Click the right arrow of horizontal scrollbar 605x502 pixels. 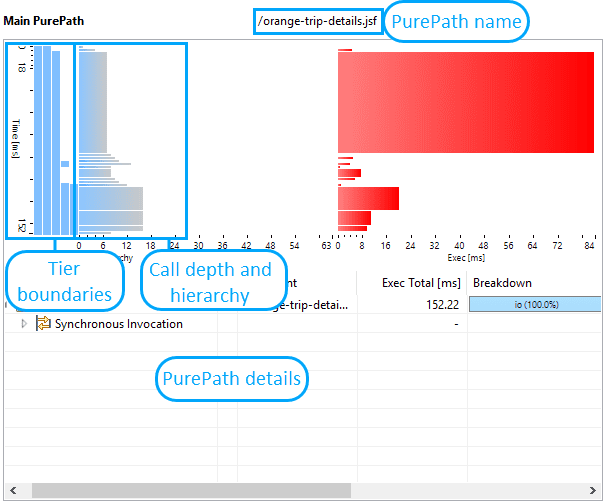[x=593, y=490]
